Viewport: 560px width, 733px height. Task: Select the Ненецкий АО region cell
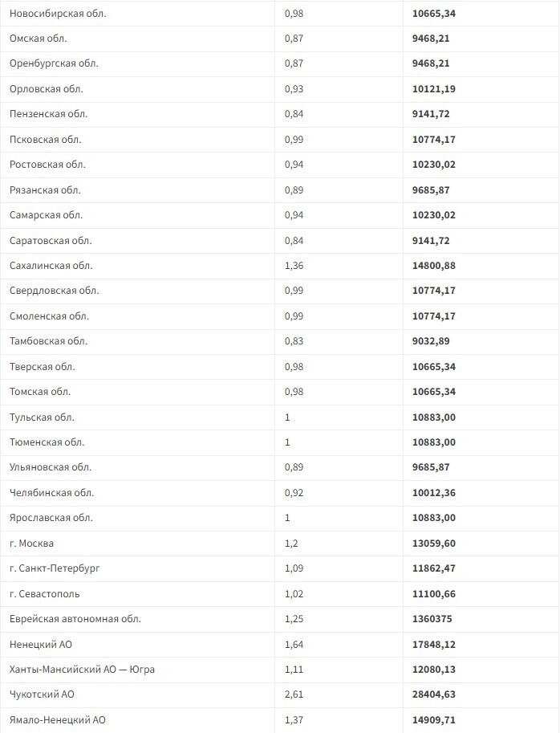[42, 645]
